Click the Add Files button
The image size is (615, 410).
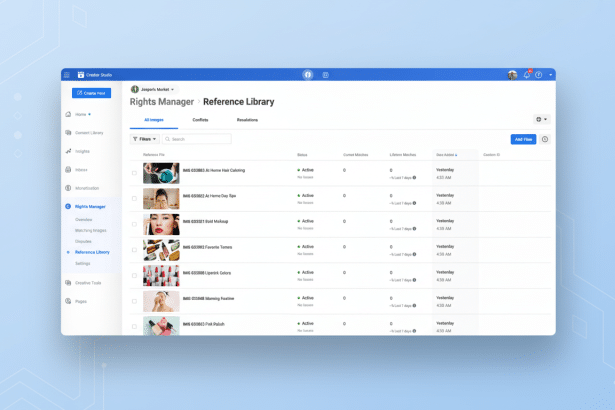pos(523,139)
